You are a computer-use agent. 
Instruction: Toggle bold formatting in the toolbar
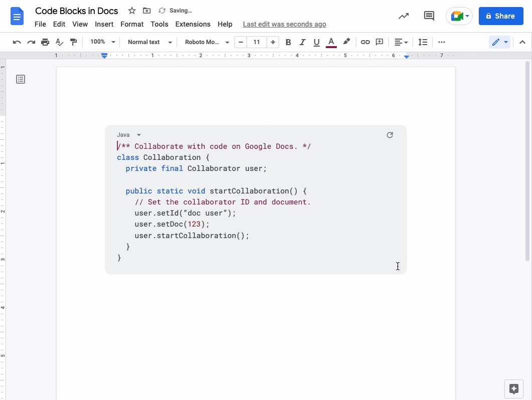288,42
